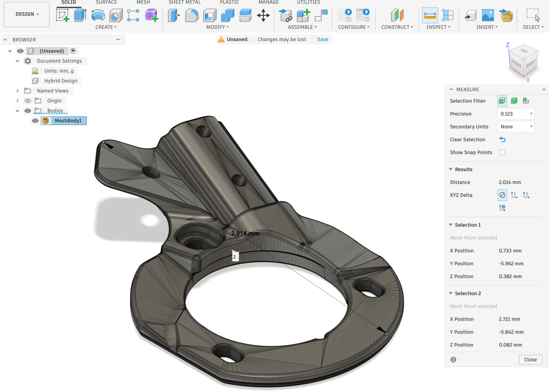
Task: Open the Mesh tab
Action: coord(143,3)
